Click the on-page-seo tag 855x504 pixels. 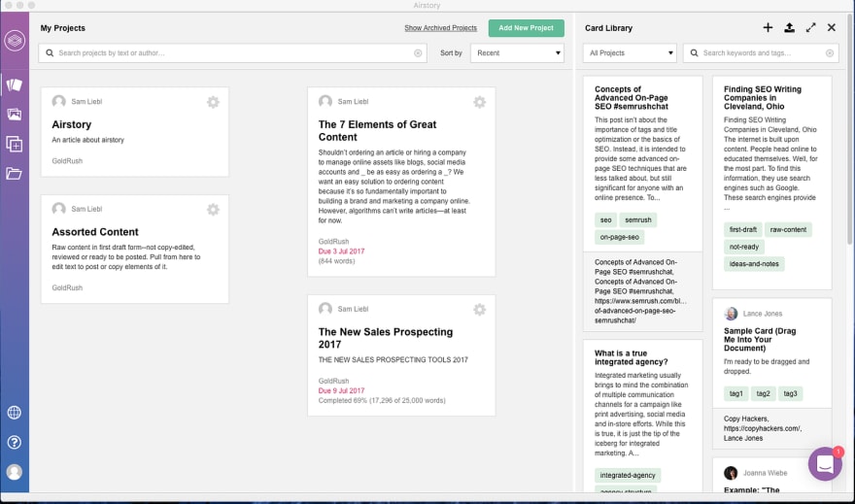point(620,237)
